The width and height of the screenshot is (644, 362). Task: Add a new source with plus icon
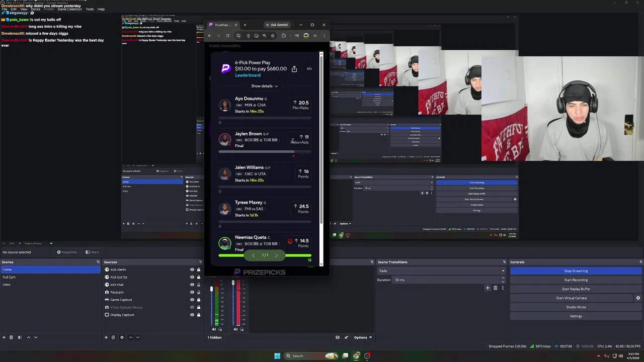point(106,337)
